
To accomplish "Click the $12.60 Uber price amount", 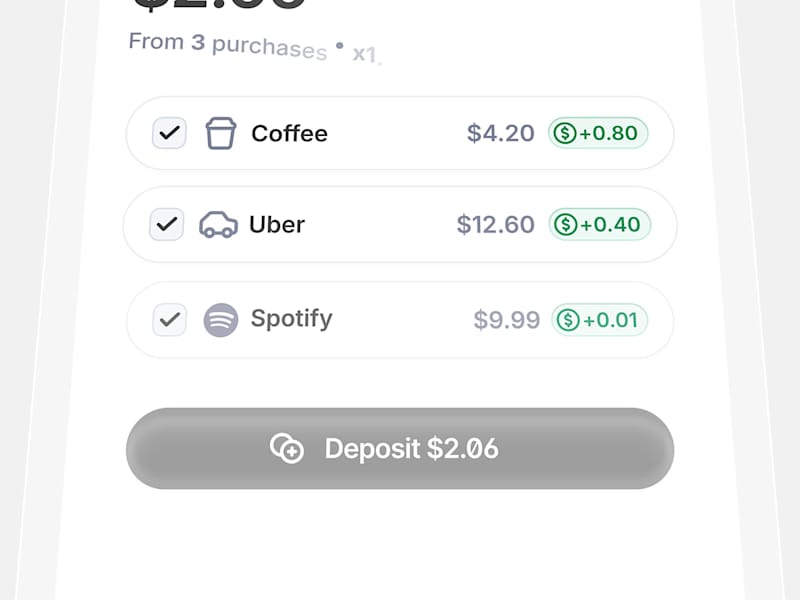I will coord(495,225).
